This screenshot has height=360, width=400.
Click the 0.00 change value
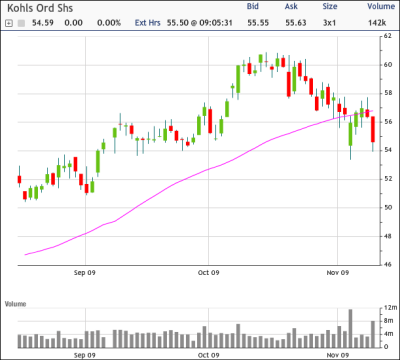tap(74, 23)
